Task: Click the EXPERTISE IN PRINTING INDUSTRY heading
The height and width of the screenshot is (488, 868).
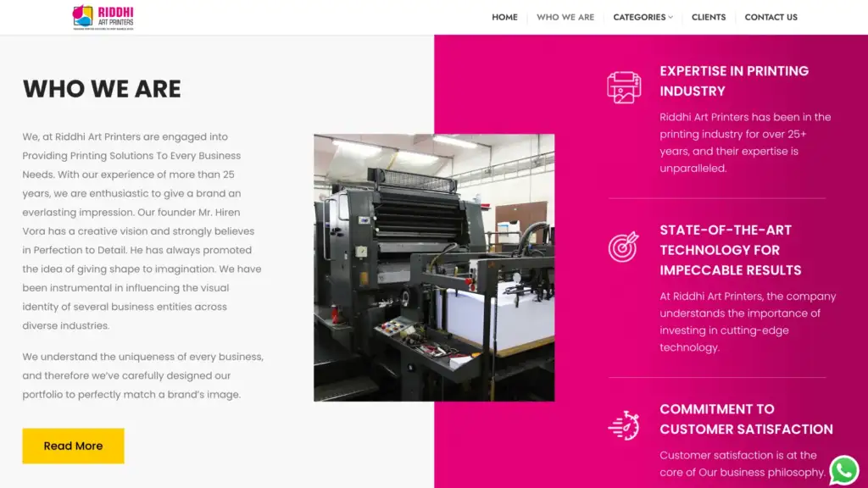Action: point(734,80)
